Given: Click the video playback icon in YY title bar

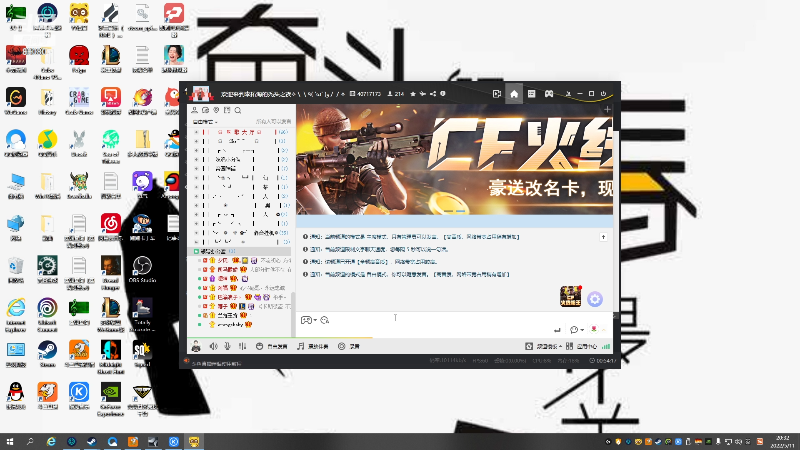Looking at the screenshot, I should click(496, 94).
